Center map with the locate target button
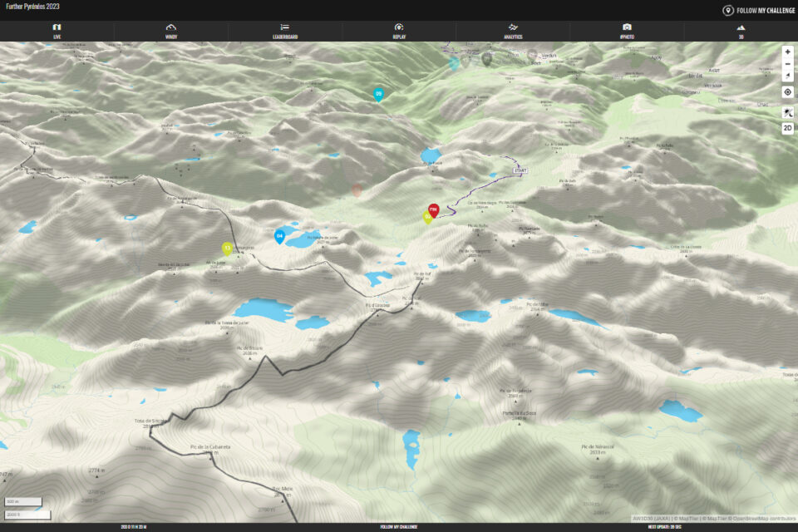This screenshot has height=532, width=798. (787, 92)
